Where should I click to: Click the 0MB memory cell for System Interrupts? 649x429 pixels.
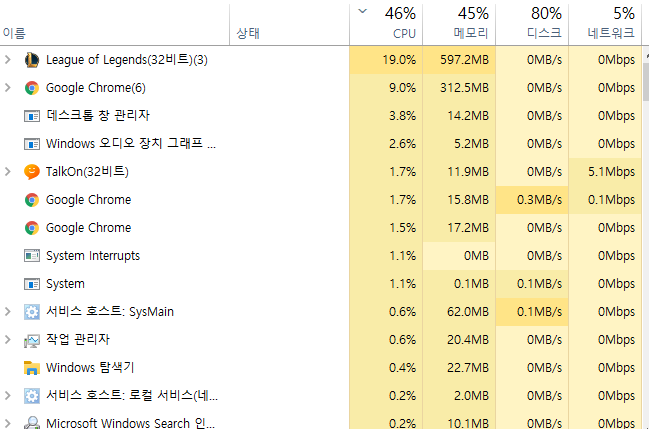pos(459,256)
